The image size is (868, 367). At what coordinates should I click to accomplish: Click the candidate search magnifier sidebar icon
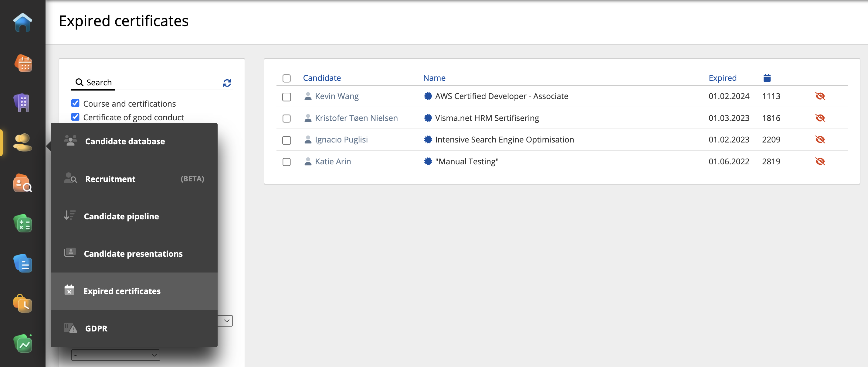coord(22,183)
